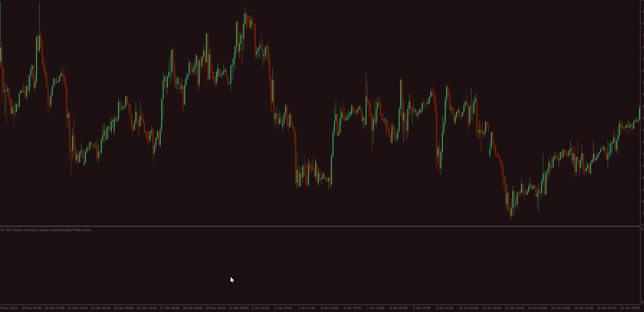
Task: Click the '8 Jan 03:00' time axis label
Action: (399, 308)
